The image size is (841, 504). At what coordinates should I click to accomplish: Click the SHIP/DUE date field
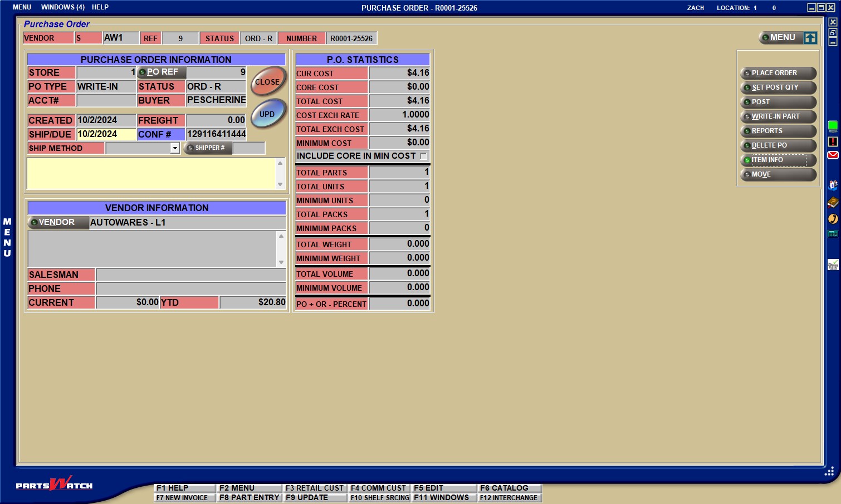[x=106, y=134]
